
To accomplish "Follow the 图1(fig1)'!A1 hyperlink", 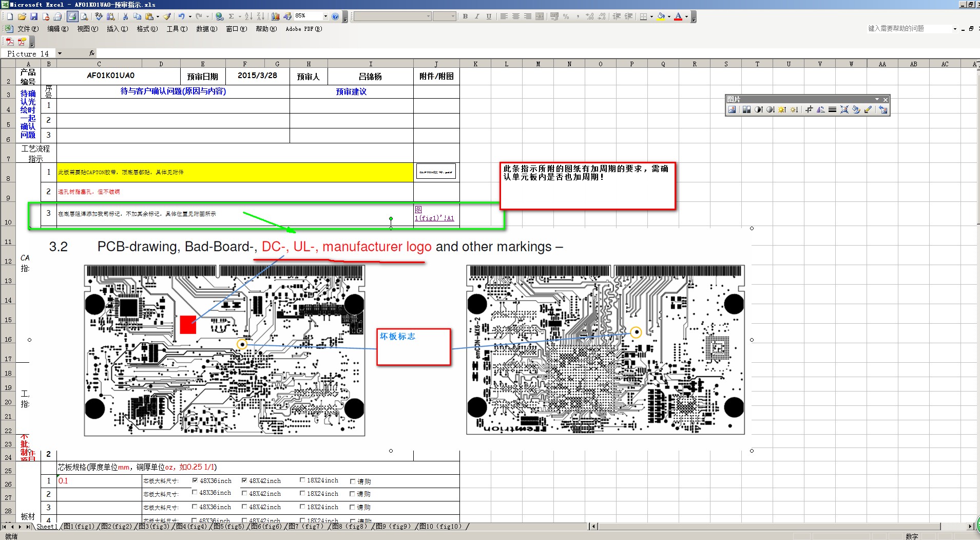I will coord(434,214).
